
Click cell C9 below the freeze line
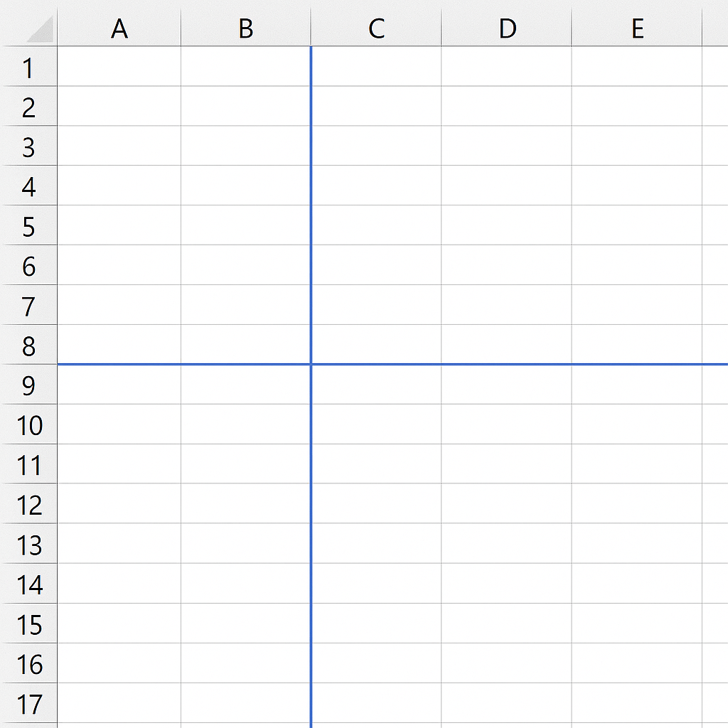(376, 385)
